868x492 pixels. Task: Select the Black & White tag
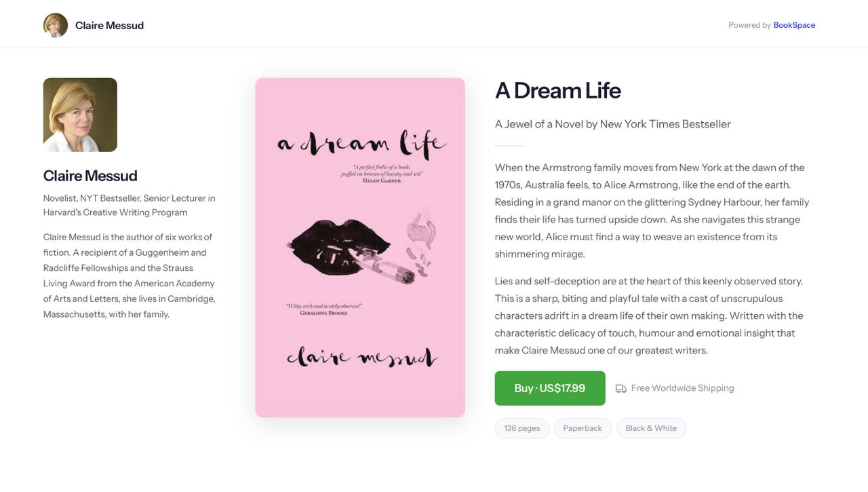point(651,428)
